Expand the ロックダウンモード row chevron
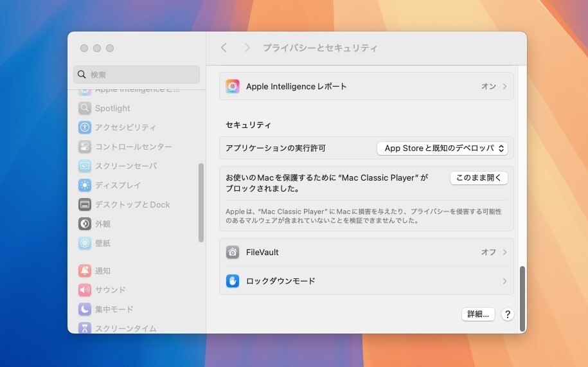Screen dimensions: 588x367 click(x=504, y=281)
